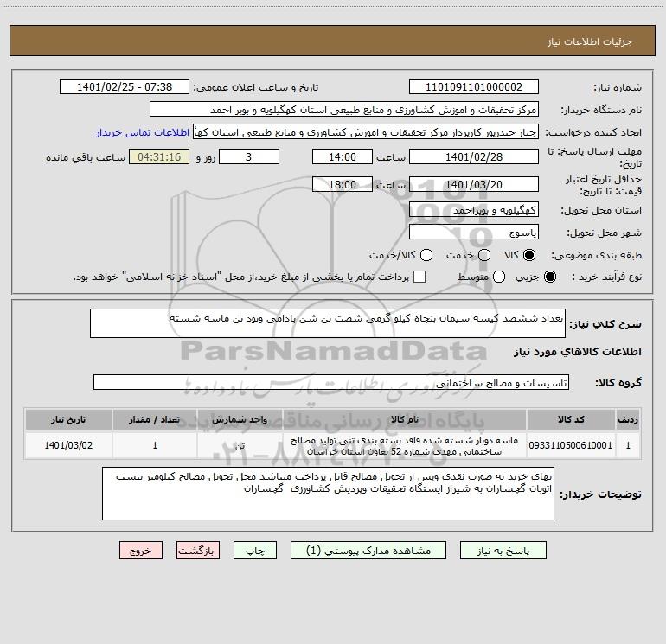Click the جزئیات اطلاعات نیاز page title

point(590,41)
